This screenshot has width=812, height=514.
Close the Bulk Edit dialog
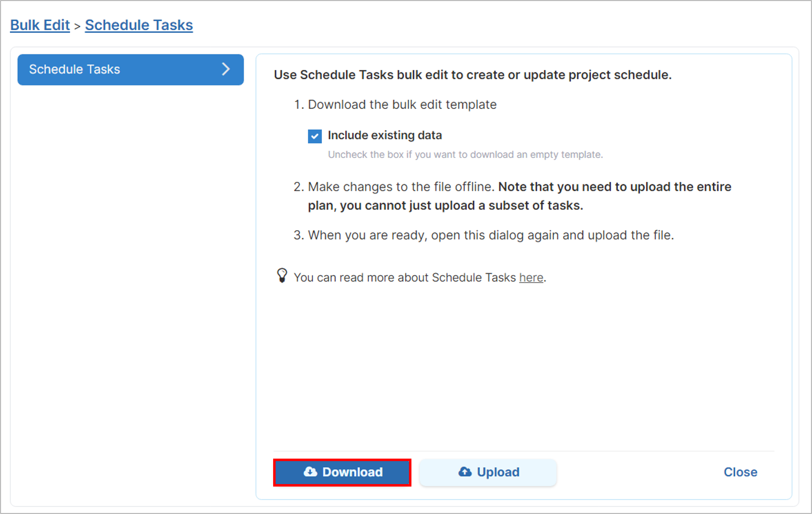click(x=741, y=472)
